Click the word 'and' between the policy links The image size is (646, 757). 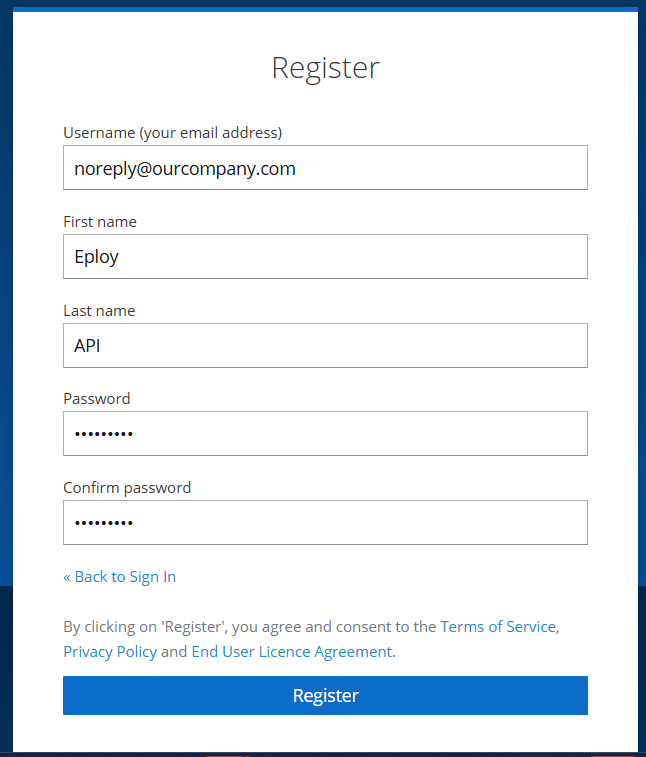pos(174,652)
